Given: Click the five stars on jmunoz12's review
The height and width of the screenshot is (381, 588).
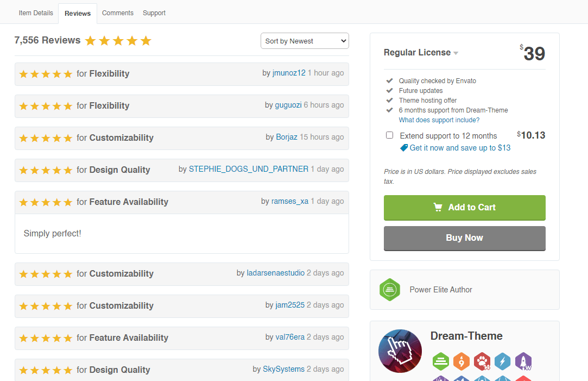Looking at the screenshot, I should pyautogui.click(x=46, y=74).
